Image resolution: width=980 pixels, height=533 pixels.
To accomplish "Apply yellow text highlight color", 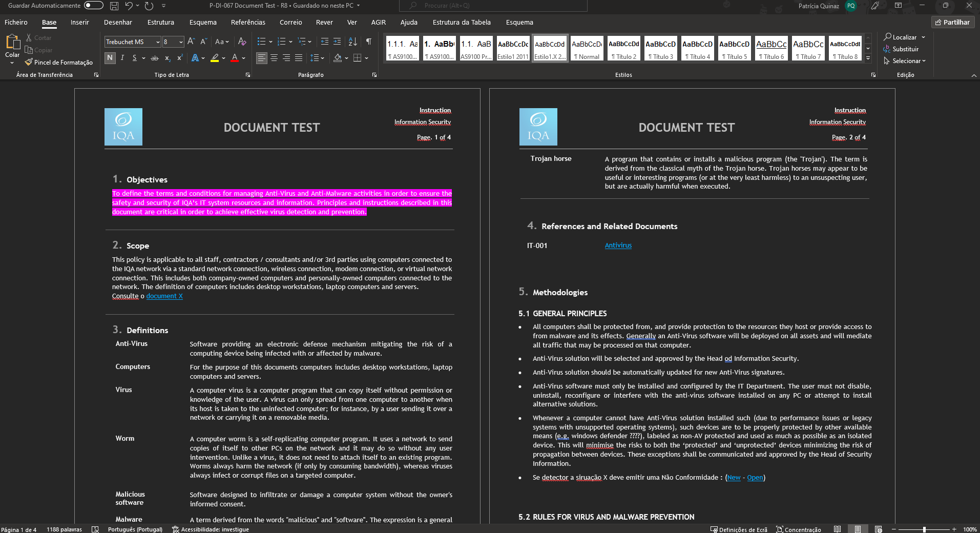I will point(215,58).
